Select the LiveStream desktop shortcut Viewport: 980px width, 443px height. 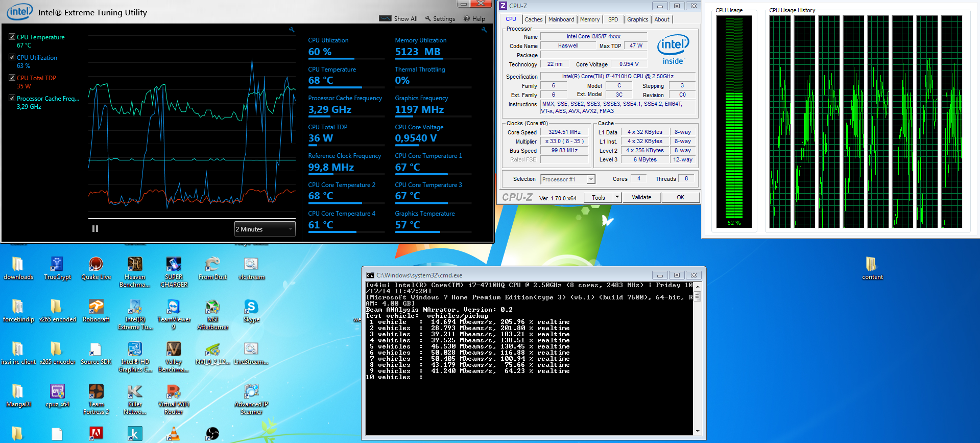251,354
